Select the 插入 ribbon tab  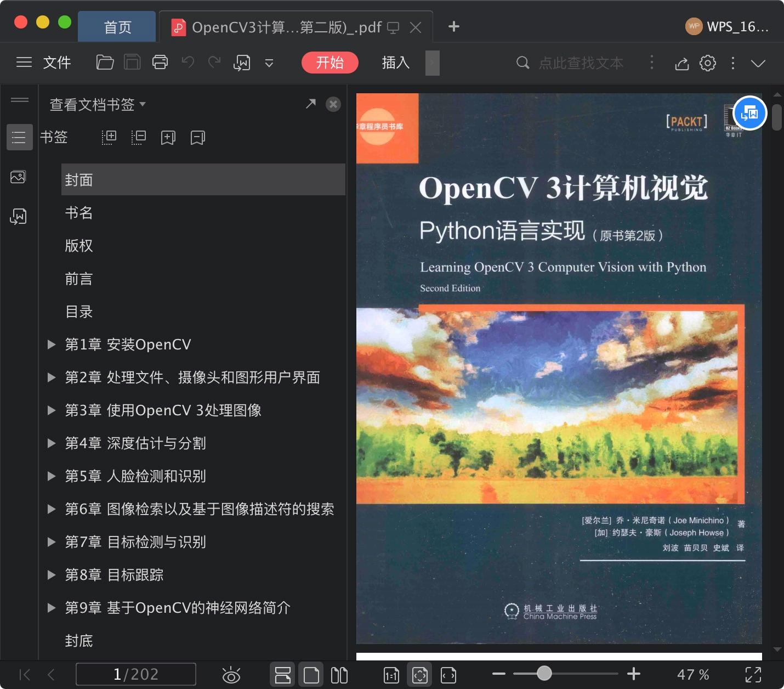pyautogui.click(x=395, y=63)
